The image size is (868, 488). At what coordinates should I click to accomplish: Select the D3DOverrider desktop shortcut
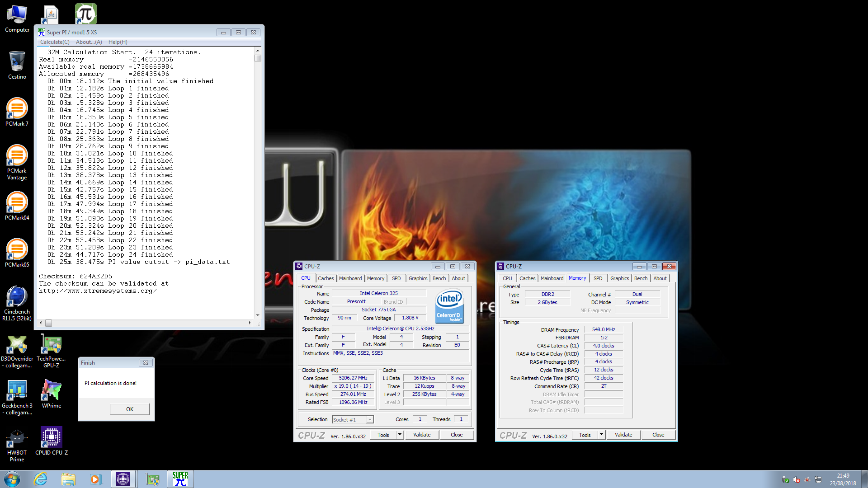(x=17, y=352)
